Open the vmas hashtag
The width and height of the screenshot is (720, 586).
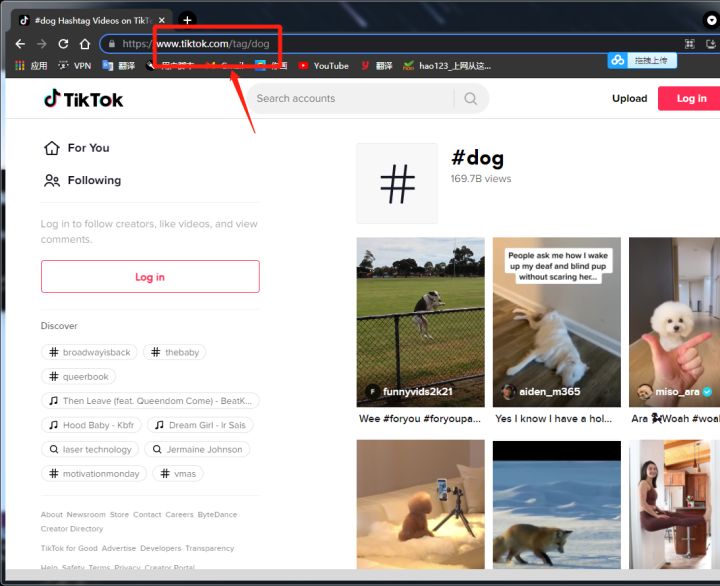pos(178,473)
